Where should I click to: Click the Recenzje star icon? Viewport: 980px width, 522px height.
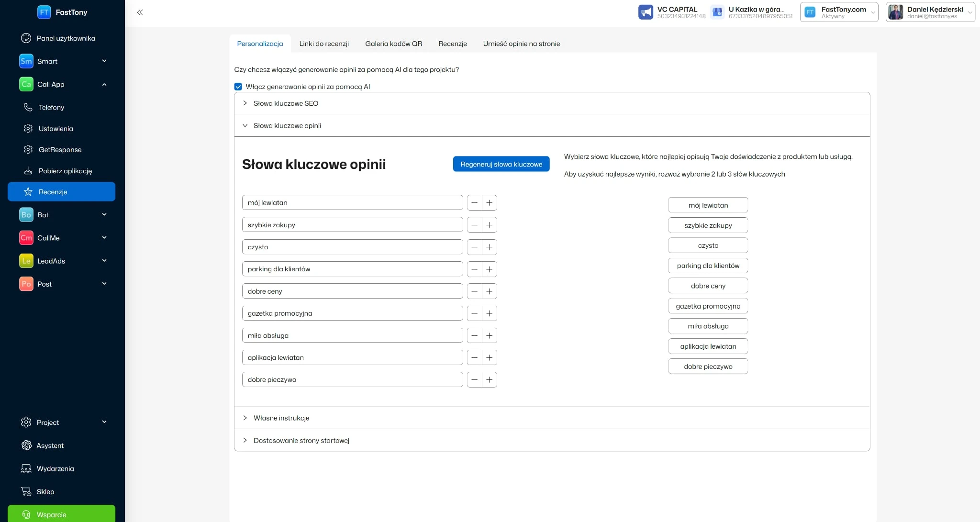[x=28, y=192]
